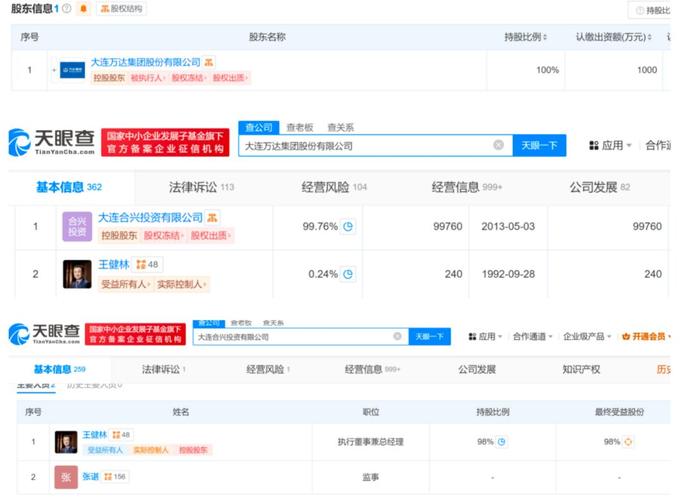Expand the 股权出质 tag under 大连万达集团
This screenshot has height=500, width=683.
click(x=230, y=78)
